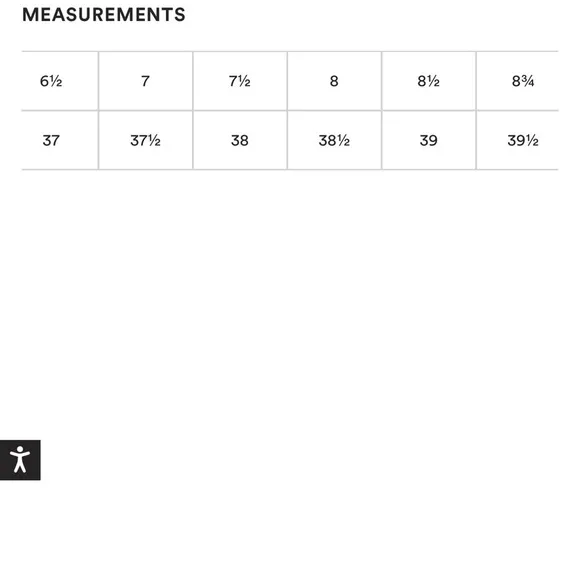This screenshot has width=580, height=580.
Task: Click the ½ fraction in 6½
Action: 56,81
